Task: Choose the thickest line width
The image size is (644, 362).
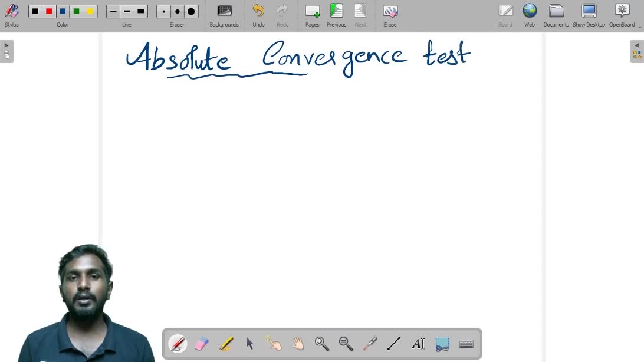Action: (x=140, y=12)
